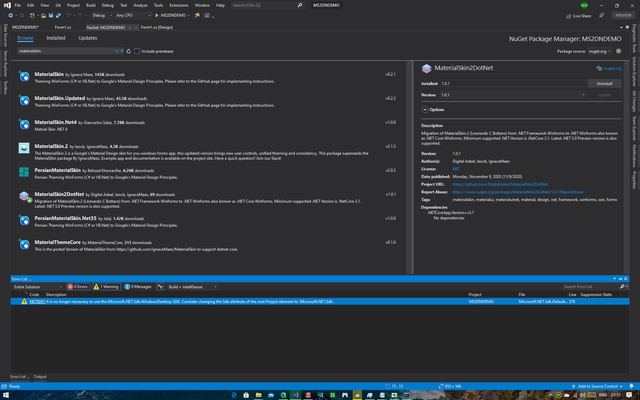Click the PersianMaterialSkin package icon
640x400 pixels.
24,172
